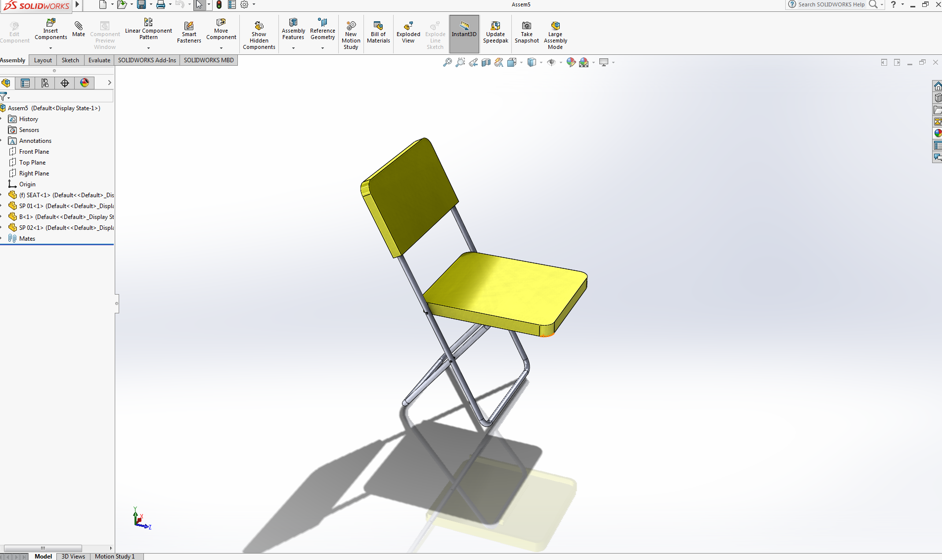Click Insert Components
Screen dimensions: 942x560
click(x=51, y=30)
